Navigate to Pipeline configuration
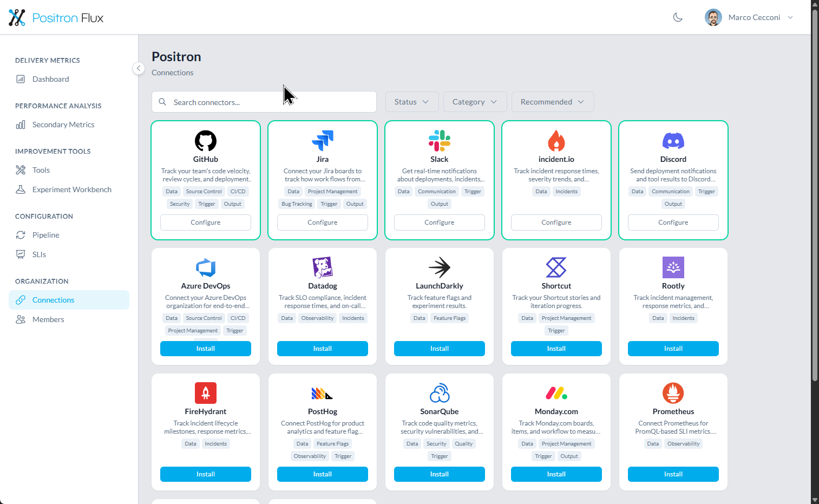This screenshot has width=819, height=504. 69,235
